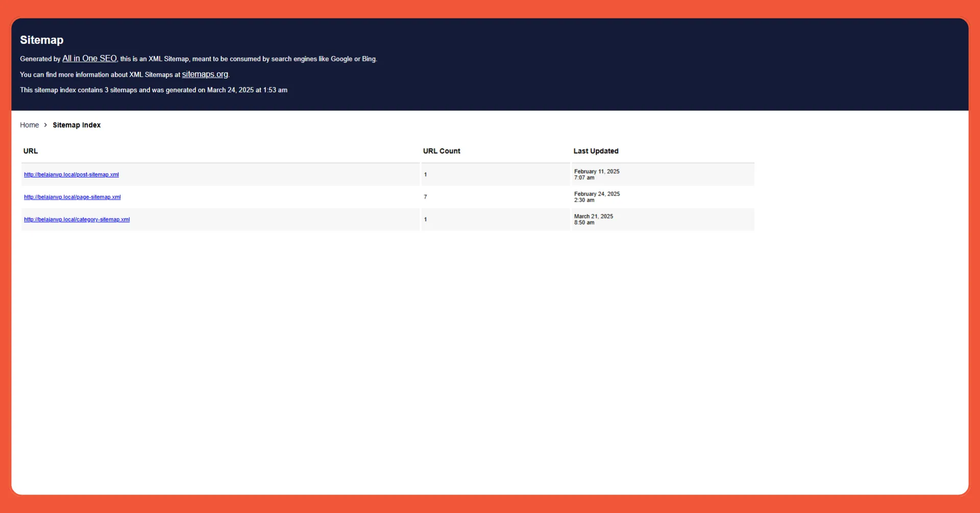Sort the table by URL column

coord(31,151)
